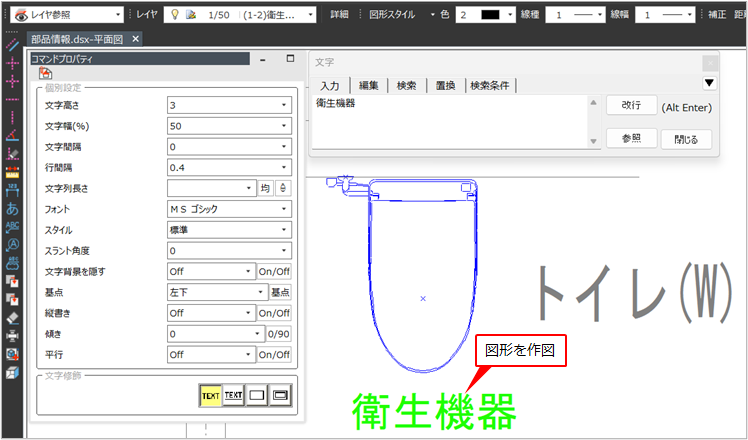
Task: Select the circled A text tool
Action: click(x=12, y=245)
